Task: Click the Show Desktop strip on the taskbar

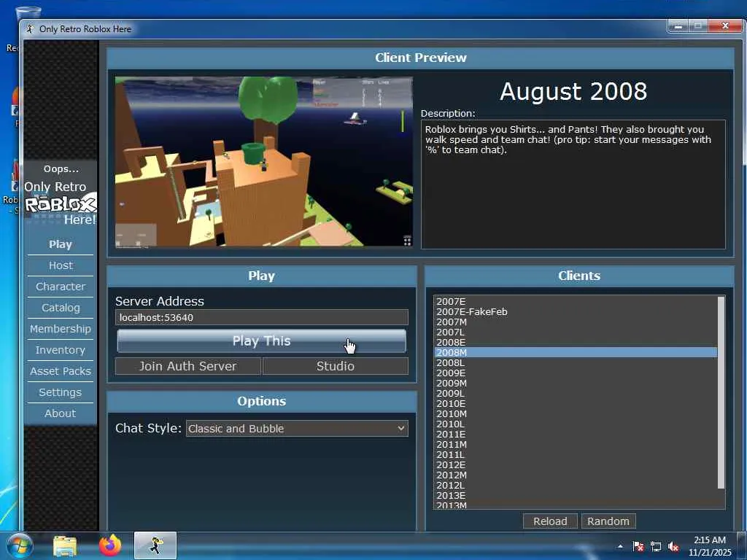Action: (x=742, y=545)
